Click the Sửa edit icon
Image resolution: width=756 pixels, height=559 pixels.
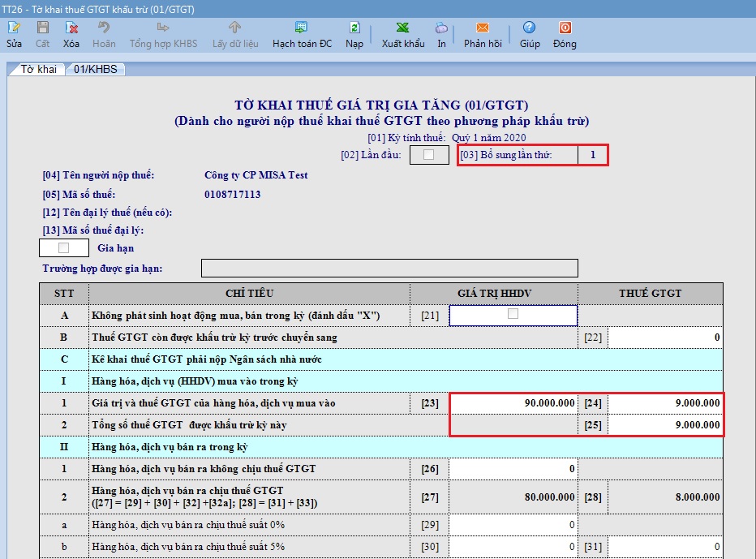14,28
